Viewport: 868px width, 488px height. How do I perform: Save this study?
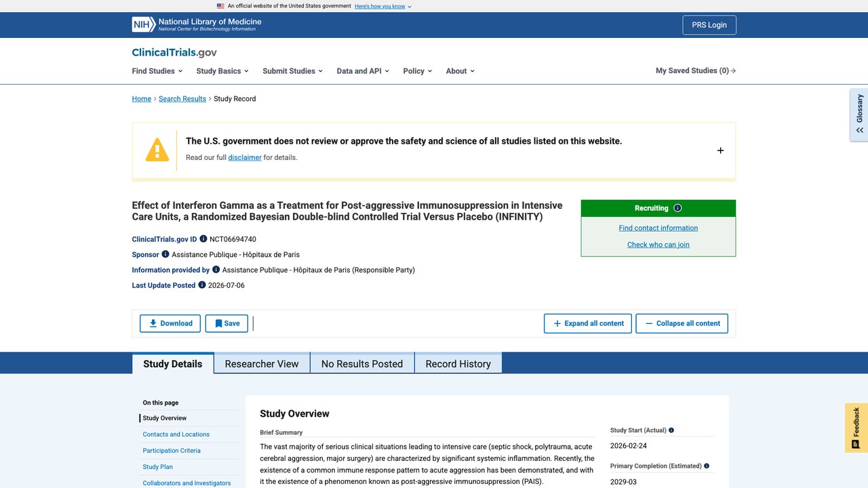[226, 323]
